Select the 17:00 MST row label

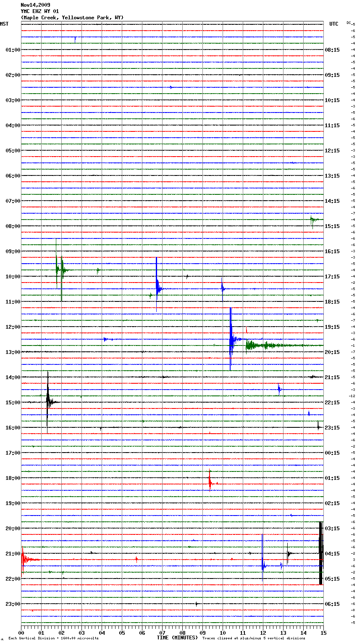point(13,453)
